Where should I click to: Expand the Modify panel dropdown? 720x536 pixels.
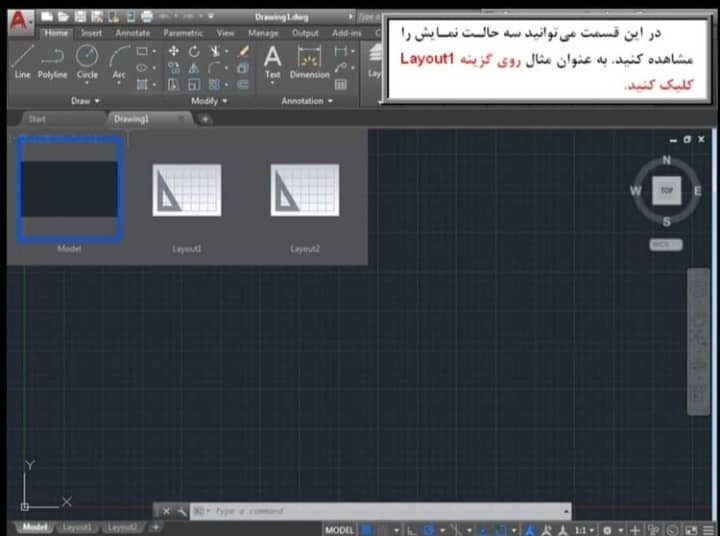click(209, 101)
